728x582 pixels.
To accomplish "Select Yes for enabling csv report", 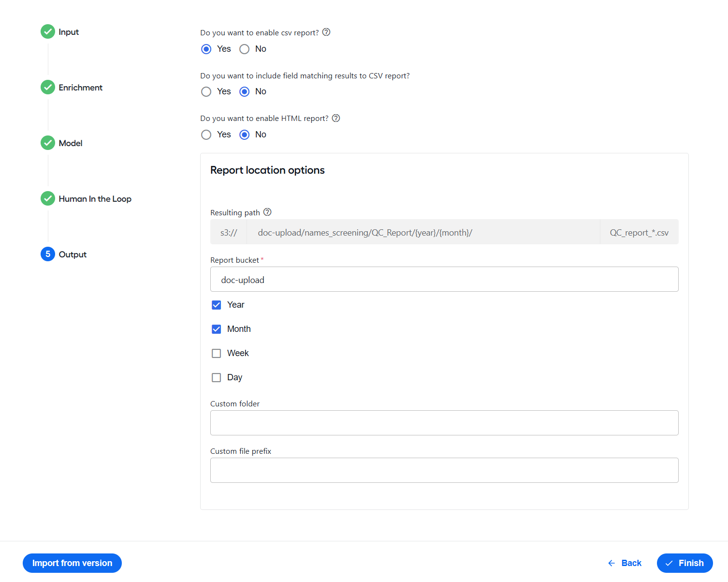I will (206, 49).
